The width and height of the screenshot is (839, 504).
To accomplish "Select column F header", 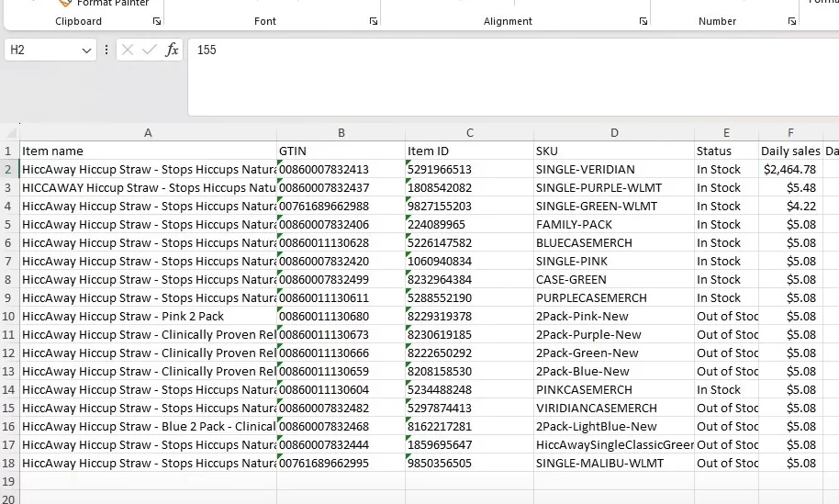I will point(790,133).
